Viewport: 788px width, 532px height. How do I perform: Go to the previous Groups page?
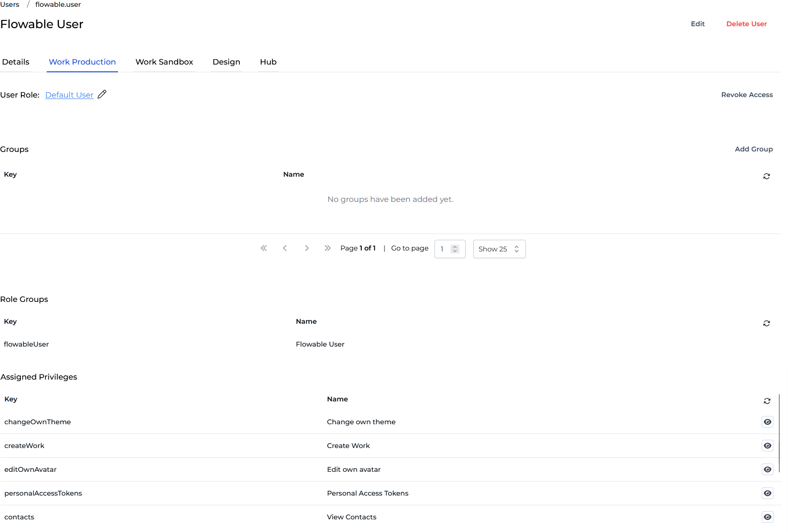point(285,248)
